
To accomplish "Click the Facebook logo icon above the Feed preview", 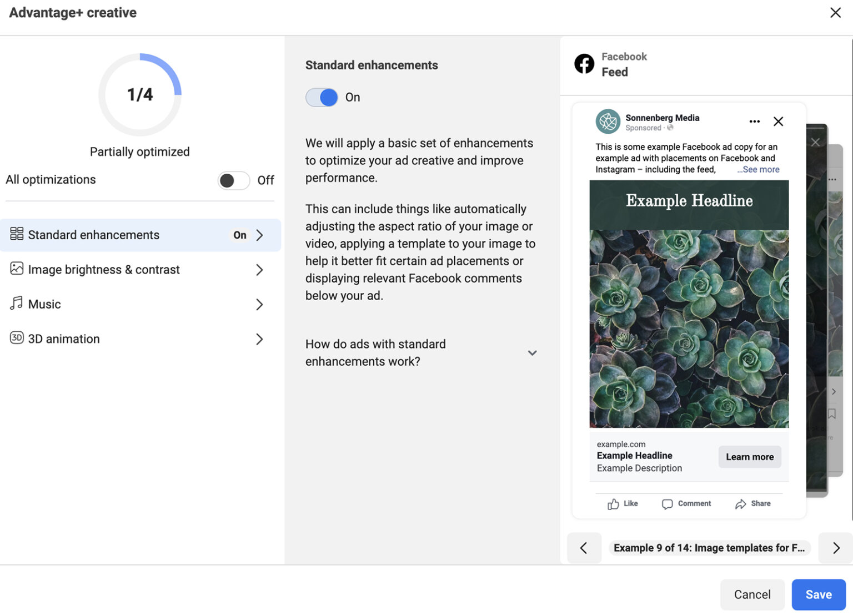I will pos(584,64).
